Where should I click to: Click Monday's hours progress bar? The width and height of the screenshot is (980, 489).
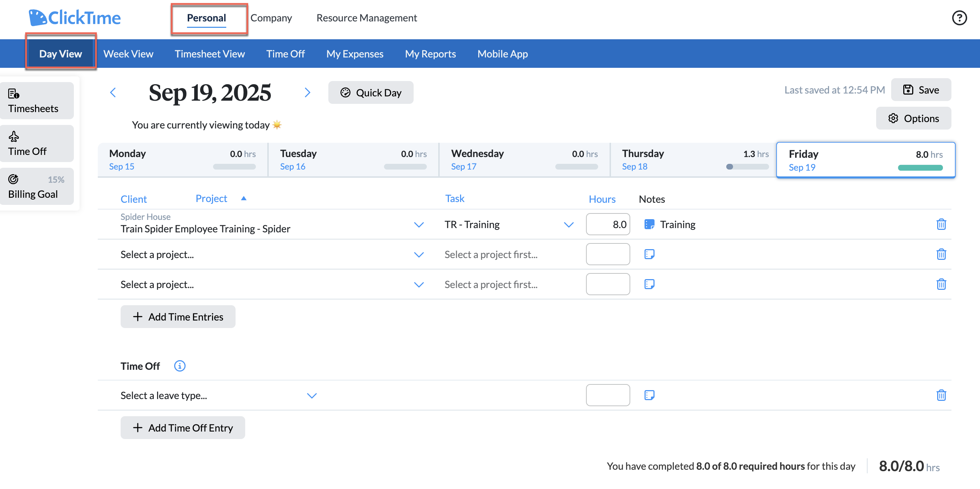click(x=234, y=167)
